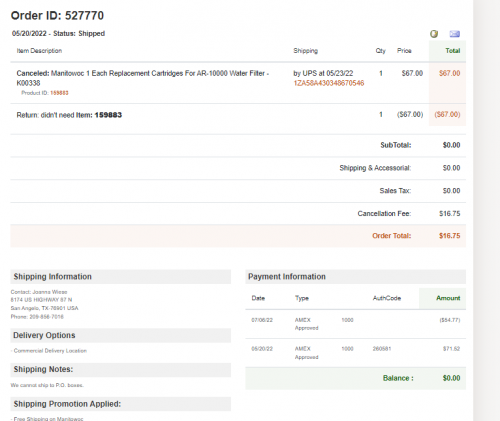Select the 05/20/22 AMEX payment row
This screenshot has width=500, height=421.
(356, 353)
